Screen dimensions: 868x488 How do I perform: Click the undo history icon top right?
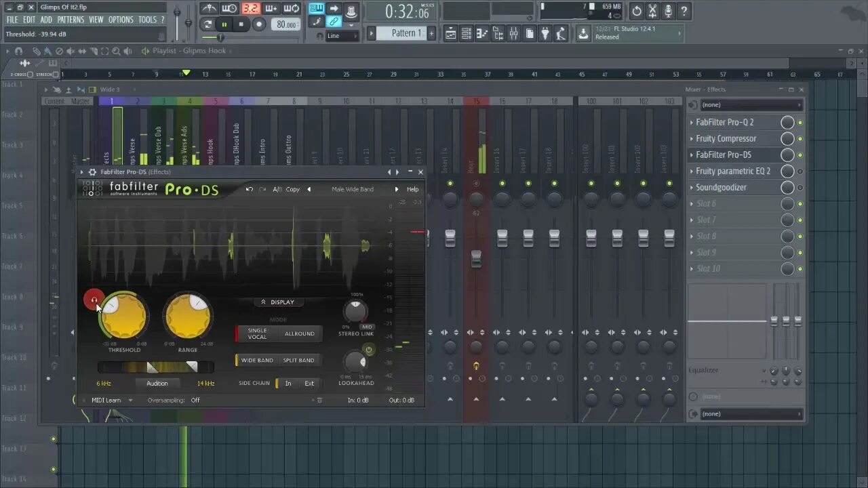(637, 11)
